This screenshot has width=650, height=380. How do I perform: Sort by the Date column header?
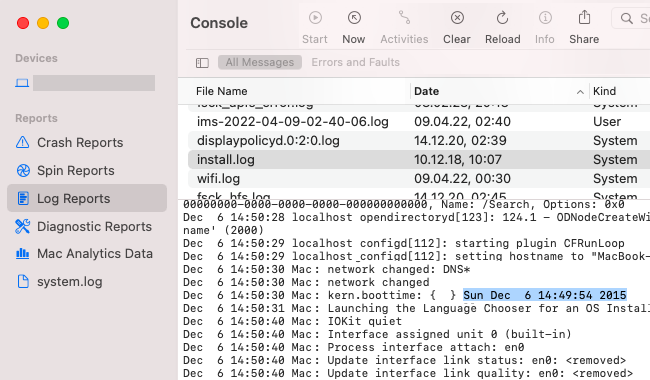tap(427, 91)
